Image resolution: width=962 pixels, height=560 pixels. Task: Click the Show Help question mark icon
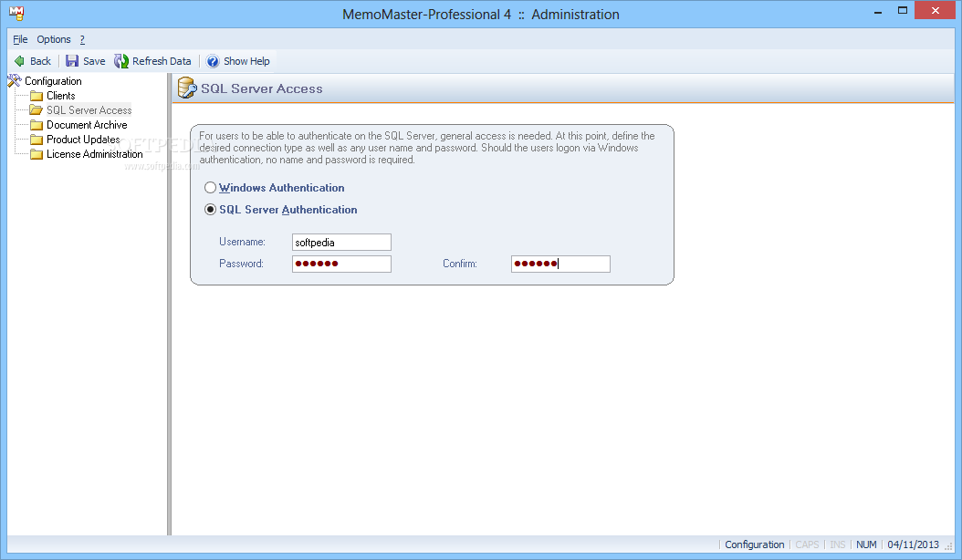click(x=213, y=61)
